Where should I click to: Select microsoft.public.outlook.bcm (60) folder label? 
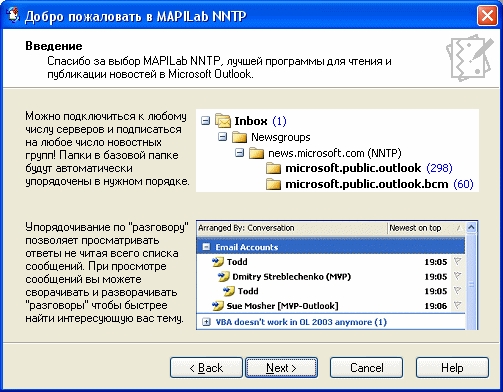click(379, 184)
